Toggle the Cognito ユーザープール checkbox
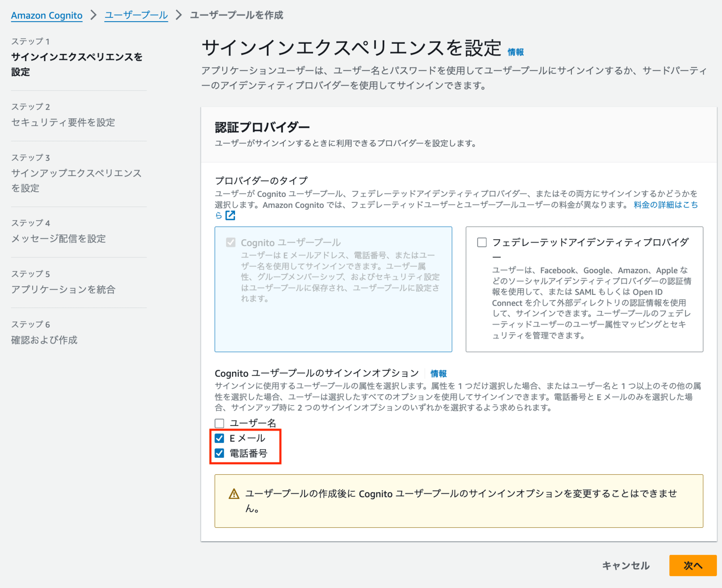The height and width of the screenshot is (588, 722). [231, 242]
